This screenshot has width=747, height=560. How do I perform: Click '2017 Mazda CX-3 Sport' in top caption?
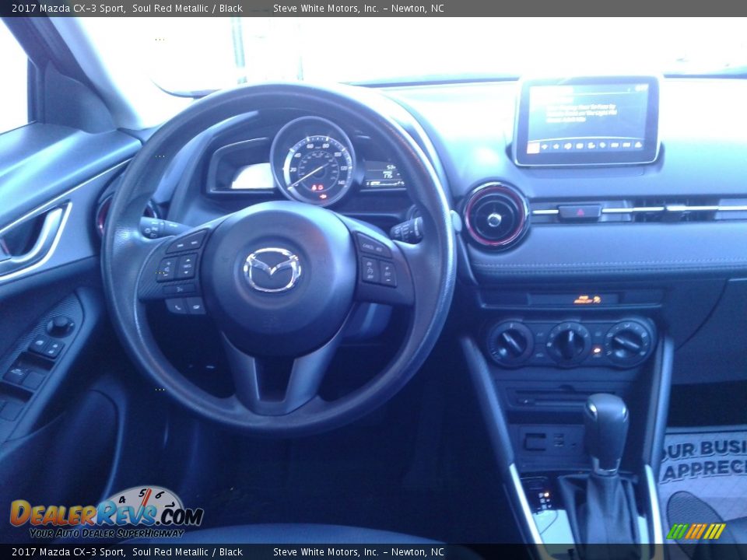coord(68,8)
